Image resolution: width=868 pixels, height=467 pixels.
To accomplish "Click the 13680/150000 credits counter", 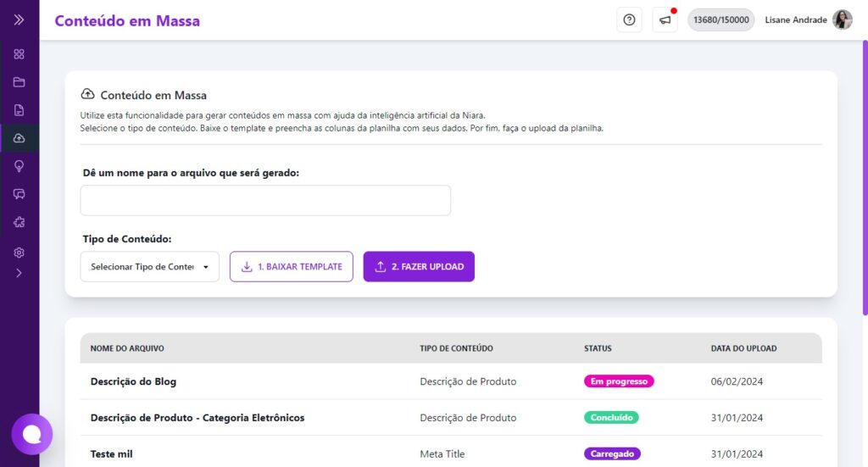I will [x=721, y=20].
